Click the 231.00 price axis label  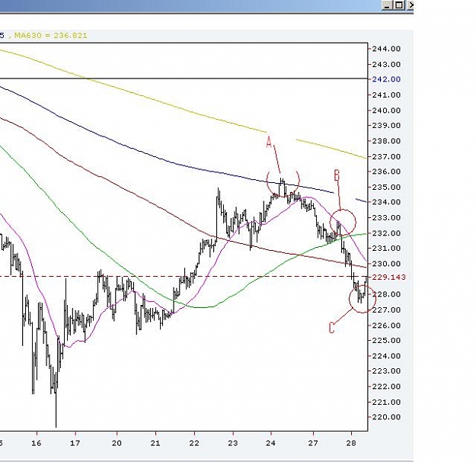[386, 249]
